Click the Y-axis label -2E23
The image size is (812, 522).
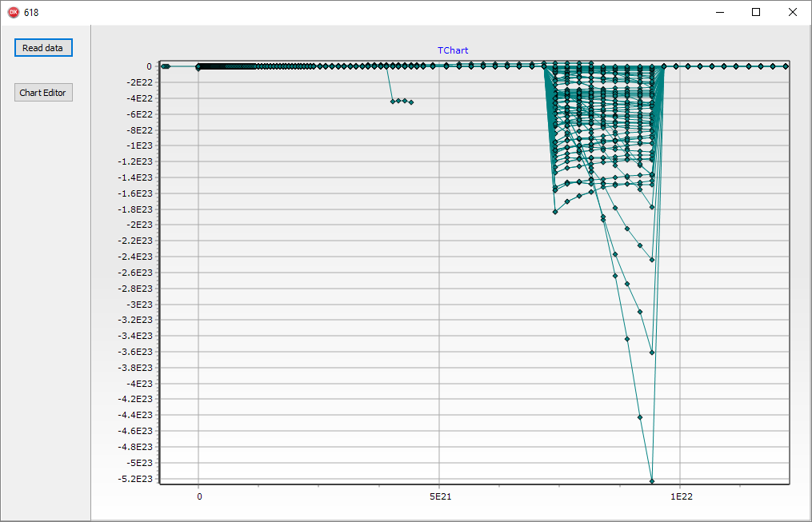tap(140, 225)
